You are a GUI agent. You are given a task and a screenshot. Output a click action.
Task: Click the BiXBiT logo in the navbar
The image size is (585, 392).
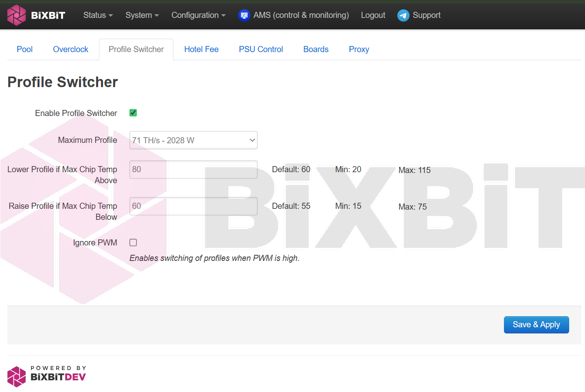tap(36, 15)
